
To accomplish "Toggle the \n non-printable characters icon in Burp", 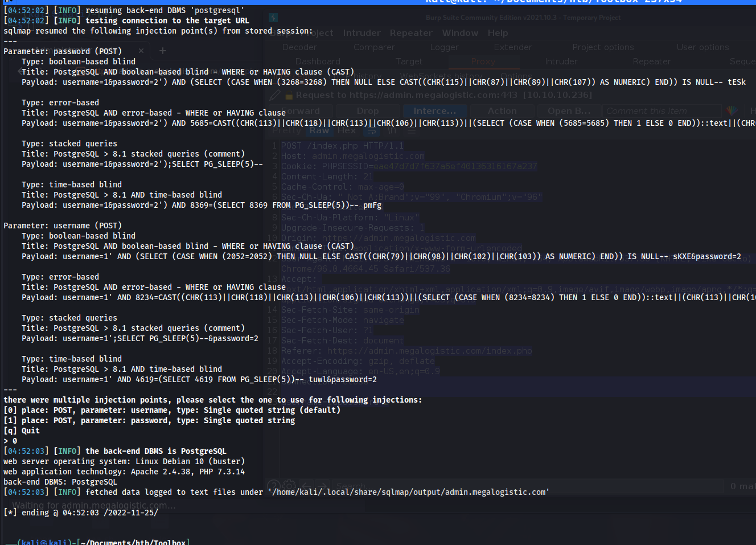I will pos(392,130).
